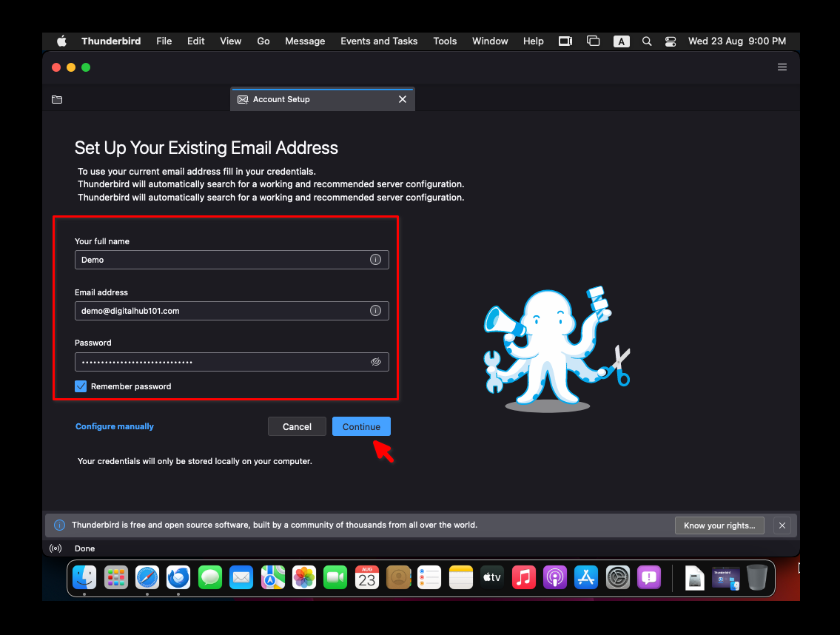Click the online status icon in status bar
The image size is (840, 635).
click(x=56, y=548)
